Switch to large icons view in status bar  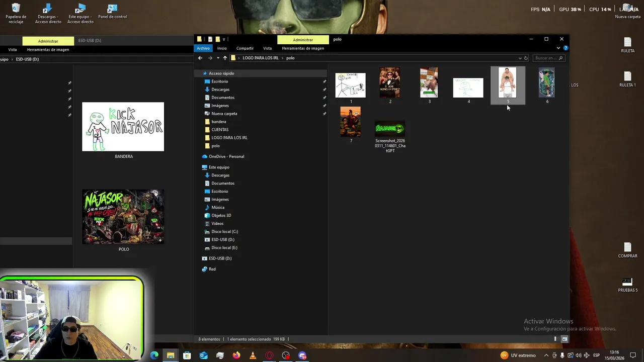pos(565,339)
